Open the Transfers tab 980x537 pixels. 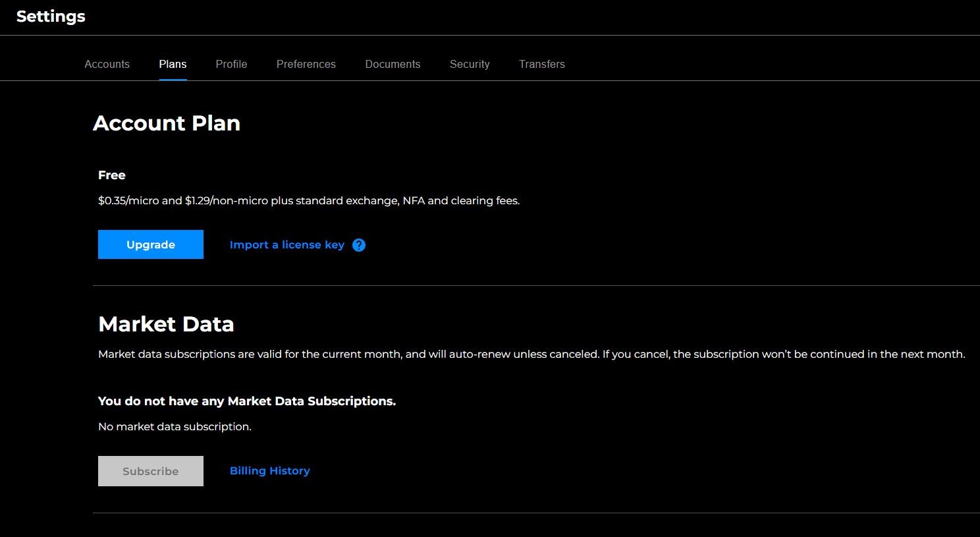[x=542, y=64]
